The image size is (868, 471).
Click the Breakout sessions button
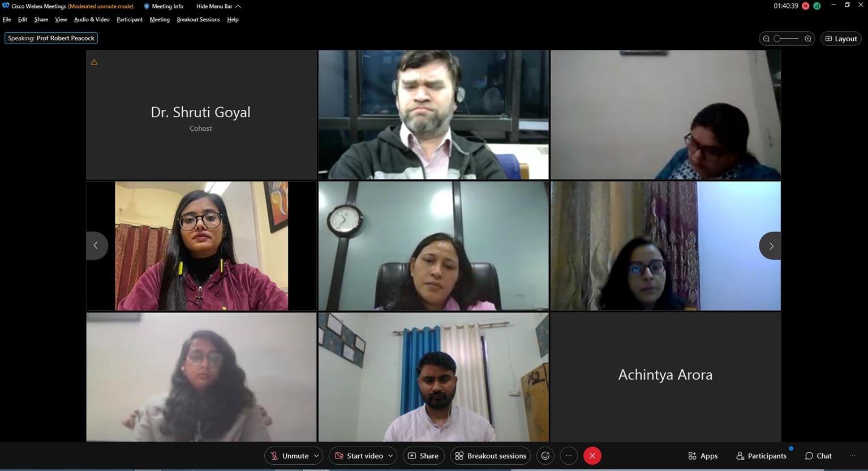(491, 456)
